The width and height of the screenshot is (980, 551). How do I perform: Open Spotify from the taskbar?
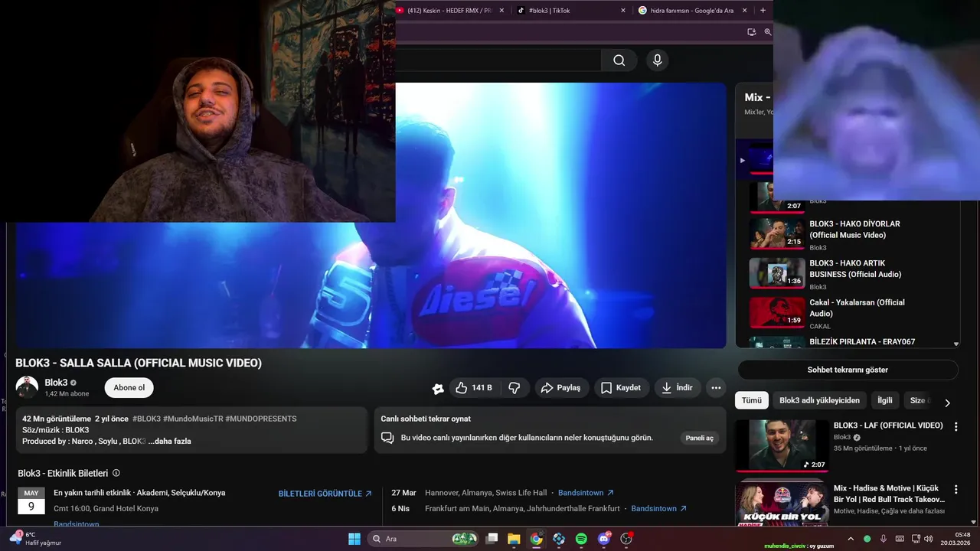click(x=581, y=539)
